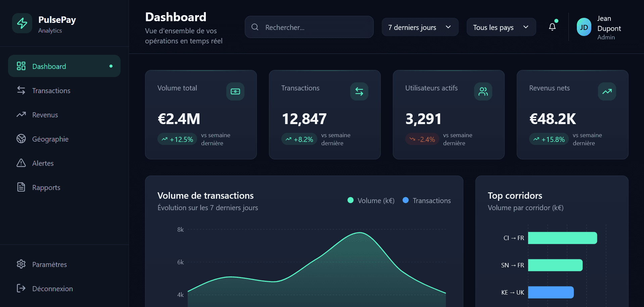Click the Déconnexion logout icon
This screenshot has height=307, width=644.
21,288
